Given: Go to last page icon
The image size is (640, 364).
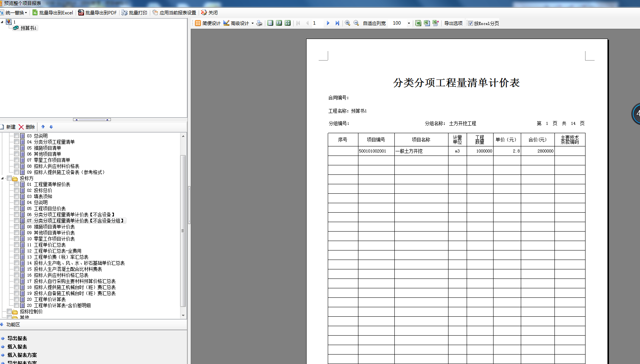Looking at the screenshot, I should (337, 23).
